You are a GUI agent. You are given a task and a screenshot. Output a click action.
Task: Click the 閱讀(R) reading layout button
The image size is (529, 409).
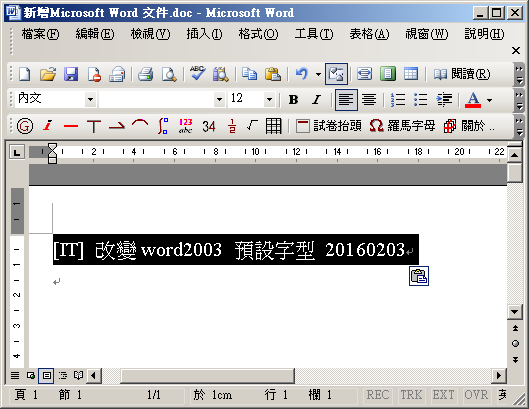[x=462, y=74]
